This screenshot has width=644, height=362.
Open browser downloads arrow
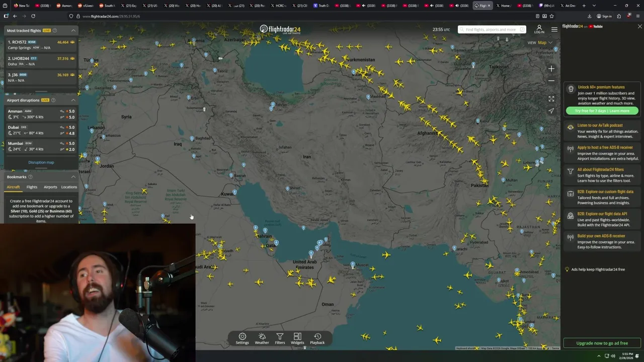coord(589,16)
